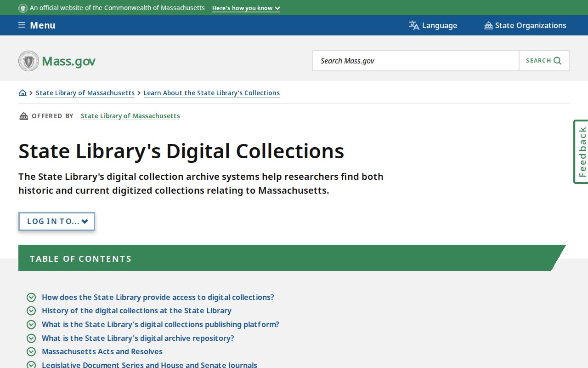Open the State Organizations menu
The image size is (588, 368).
coord(525,25)
